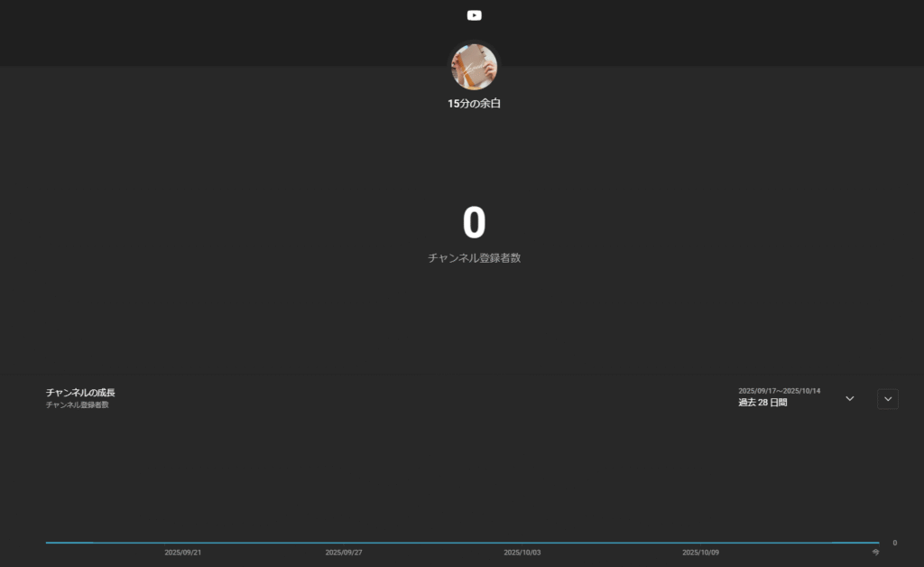The image size is (924, 567).
Task: Click the 2025/09/21 date on chart axis
Action: coord(182,552)
